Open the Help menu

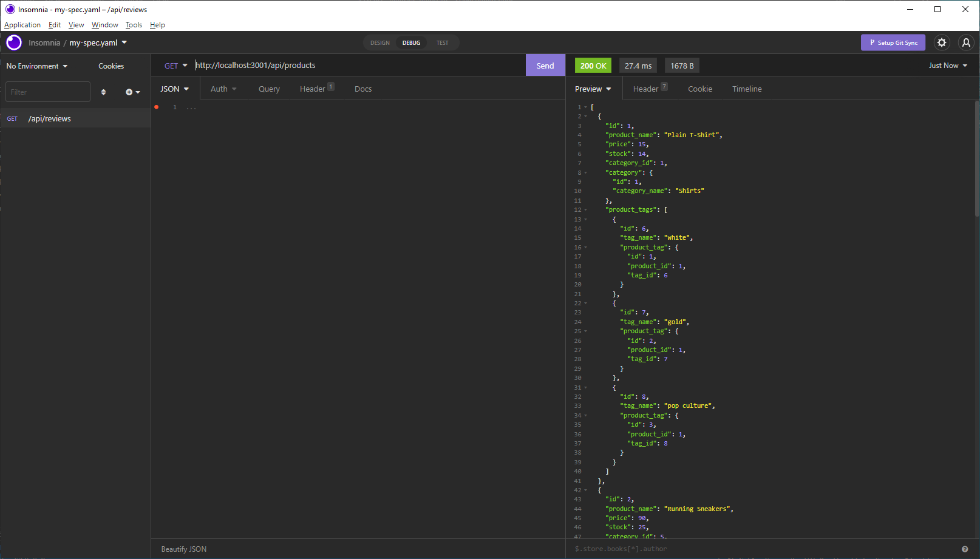tap(157, 25)
